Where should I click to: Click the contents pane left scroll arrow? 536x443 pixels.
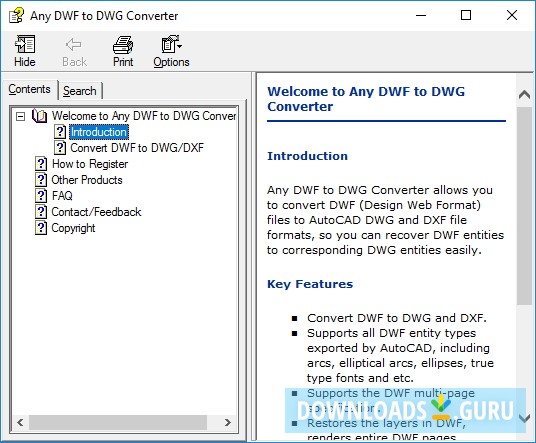pyautogui.click(x=20, y=422)
